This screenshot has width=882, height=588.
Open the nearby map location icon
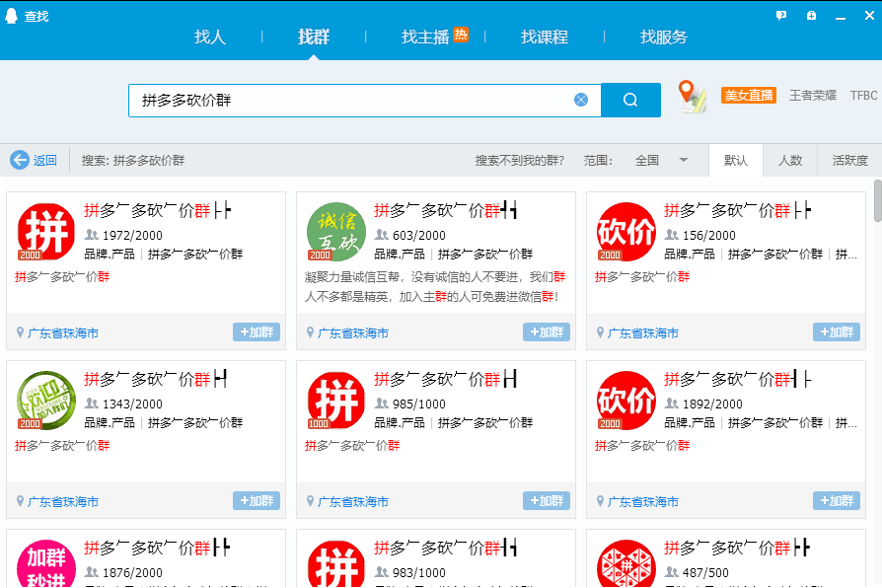(x=692, y=97)
